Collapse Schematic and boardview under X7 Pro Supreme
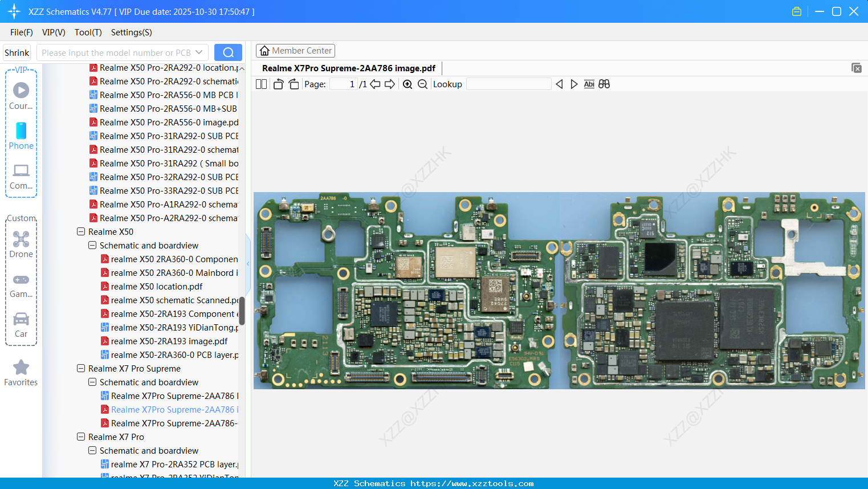 92,382
